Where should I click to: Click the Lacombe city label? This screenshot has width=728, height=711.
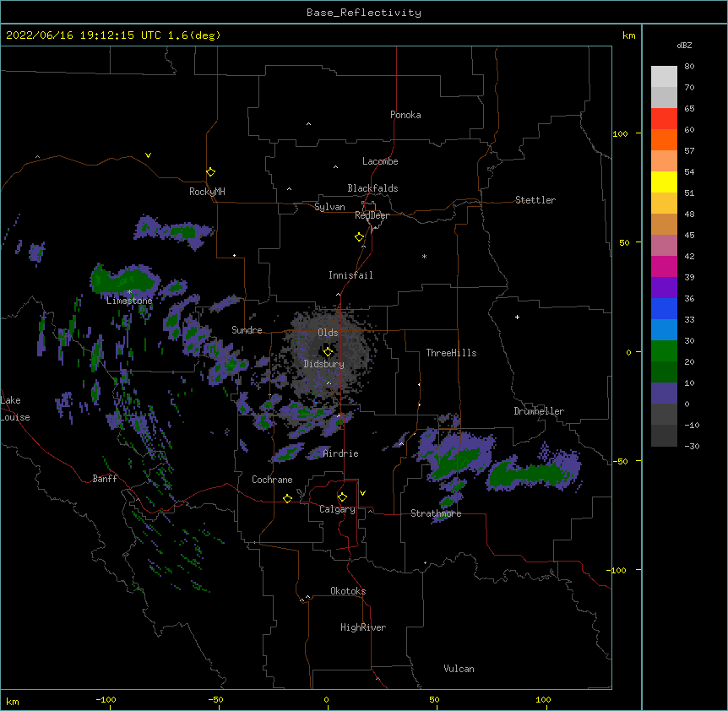pos(380,161)
